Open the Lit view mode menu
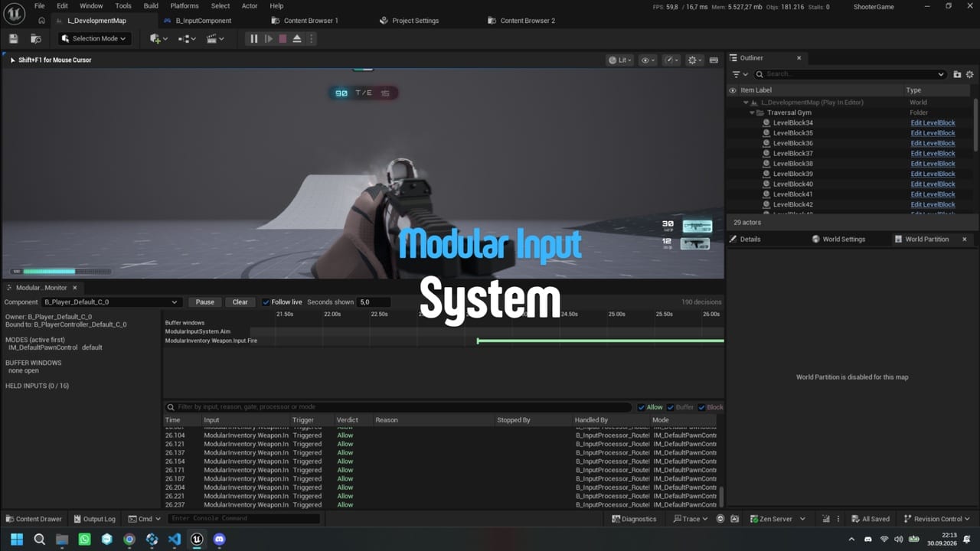This screenshot has height=551, width=980. [x=620, y=60]
